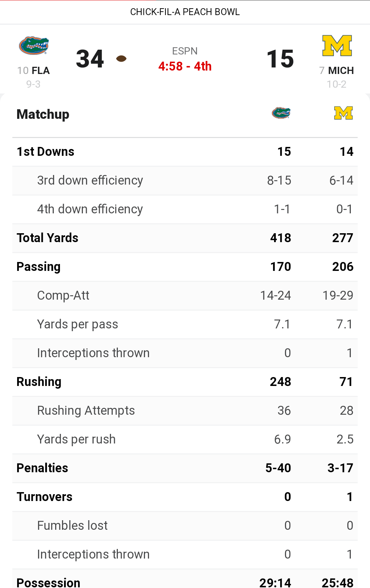Select the 1st Downs stat row
This screenshot has width=370, height=588.
tap(185, 152)
